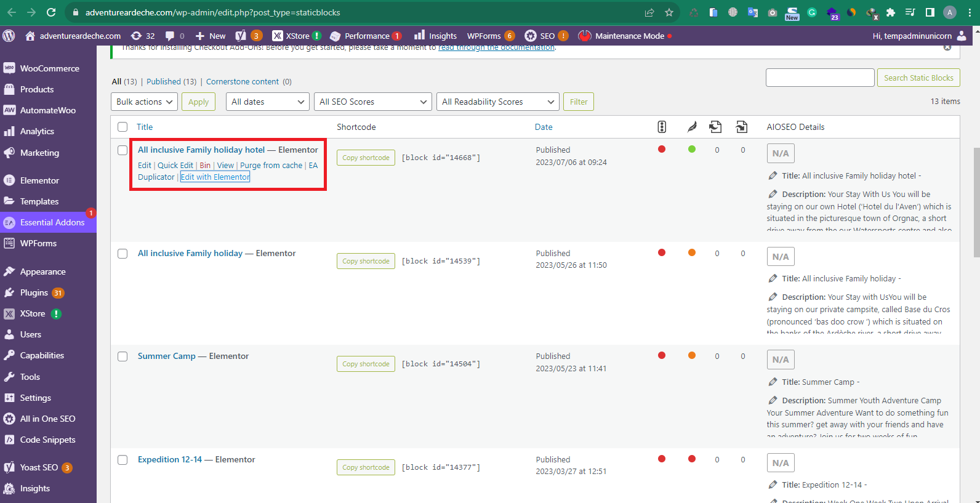Open WooCommerce in sidebar

coord(48,68)
